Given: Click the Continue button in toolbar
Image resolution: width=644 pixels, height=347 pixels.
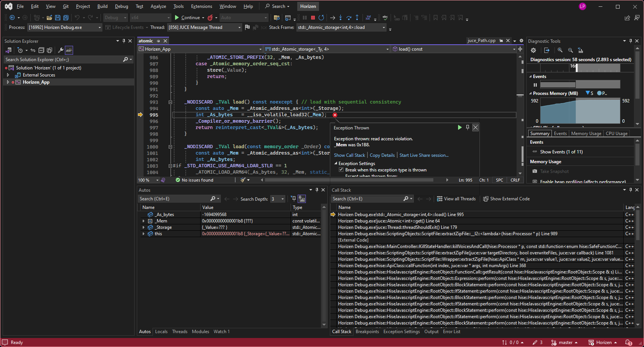Looking at the screenshot, I should coord(187,18).
